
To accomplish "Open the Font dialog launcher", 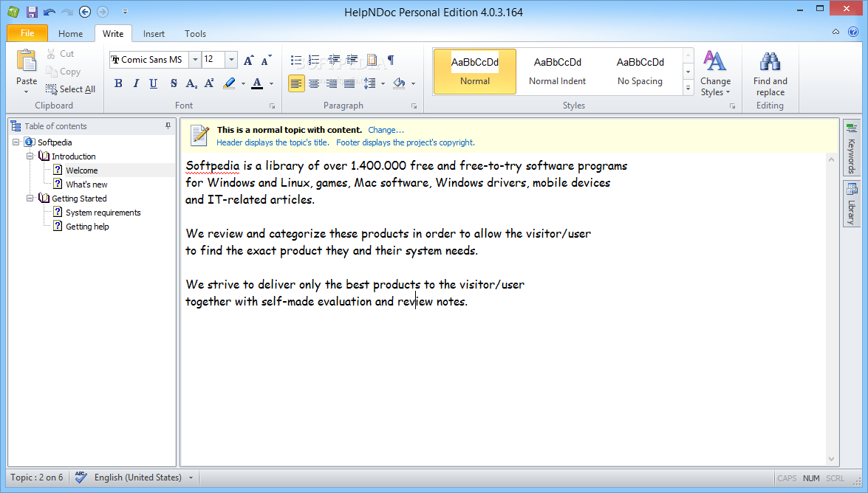I will pos(273,106).
